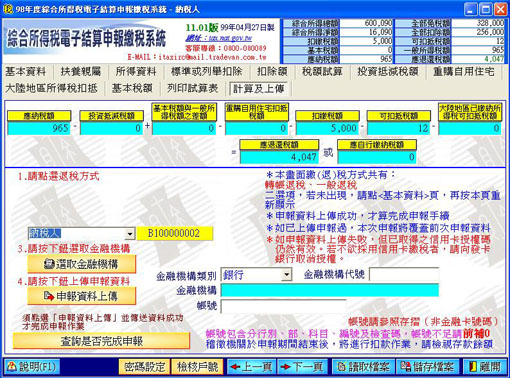The image size is (510, 378).
Task: Select the 大陸地區所得稅扣抵 tab
Action: pos(51,88)
